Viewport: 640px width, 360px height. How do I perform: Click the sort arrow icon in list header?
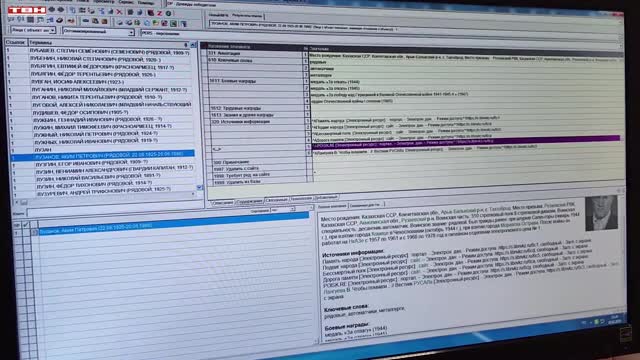[186, 44]
